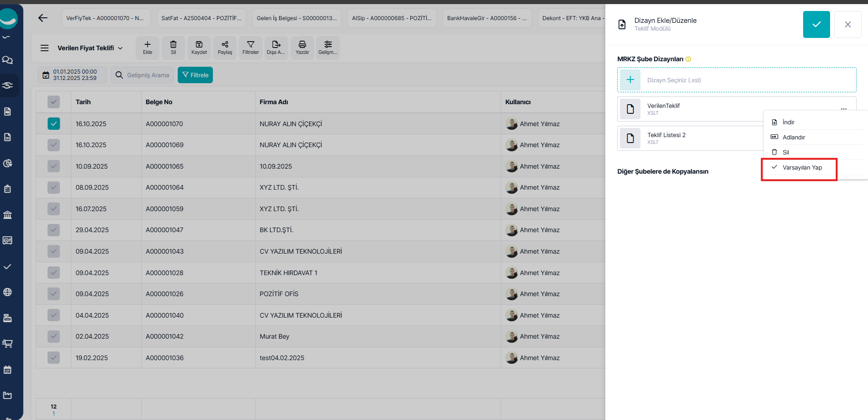Click the Yazdır printer icon
Viewport: 868px width, 420px height.
302,48
